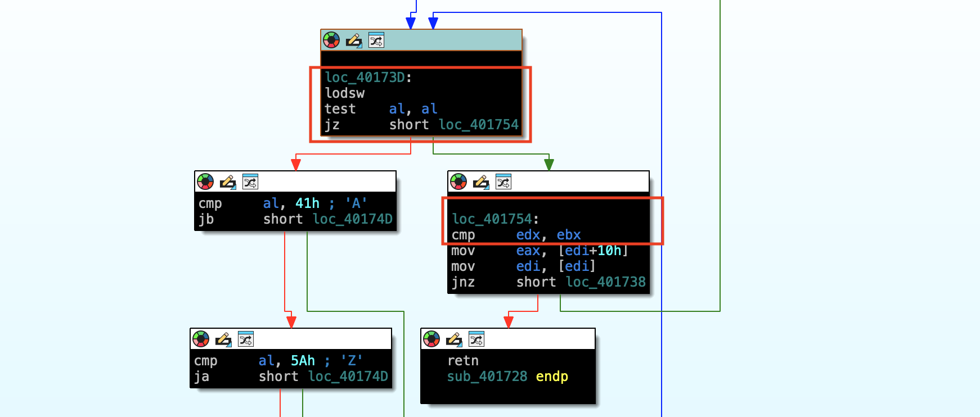The width and height of the screenshot is (980, 417).
Task: Click the group icon on the 'cmp al, 5Ah' node
Action: (246, 339)
